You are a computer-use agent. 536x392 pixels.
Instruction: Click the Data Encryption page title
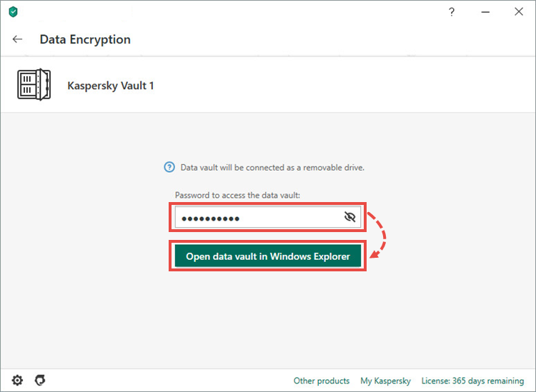coord(85,39)
